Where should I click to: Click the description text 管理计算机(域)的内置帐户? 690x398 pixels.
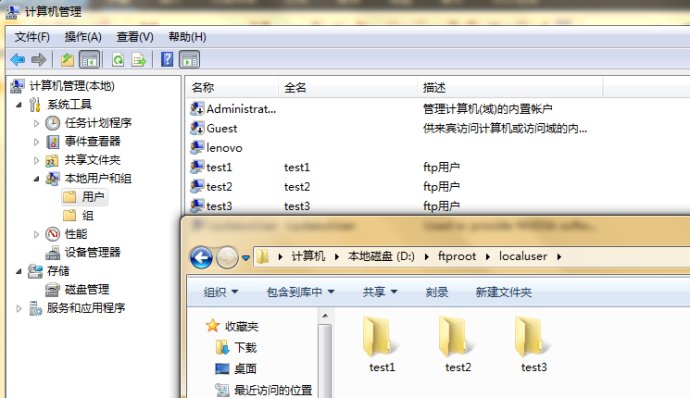click(488, 109)
